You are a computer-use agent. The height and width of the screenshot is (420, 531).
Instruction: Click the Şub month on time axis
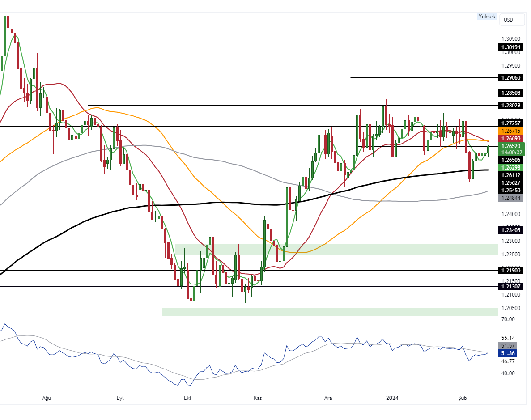pyautogui.click(x=462, y=398)
